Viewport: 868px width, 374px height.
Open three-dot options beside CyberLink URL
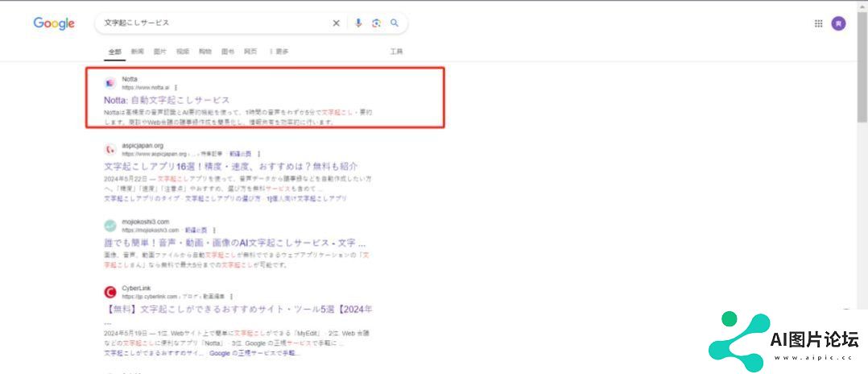pyautogui.click(x=231, y=297)
